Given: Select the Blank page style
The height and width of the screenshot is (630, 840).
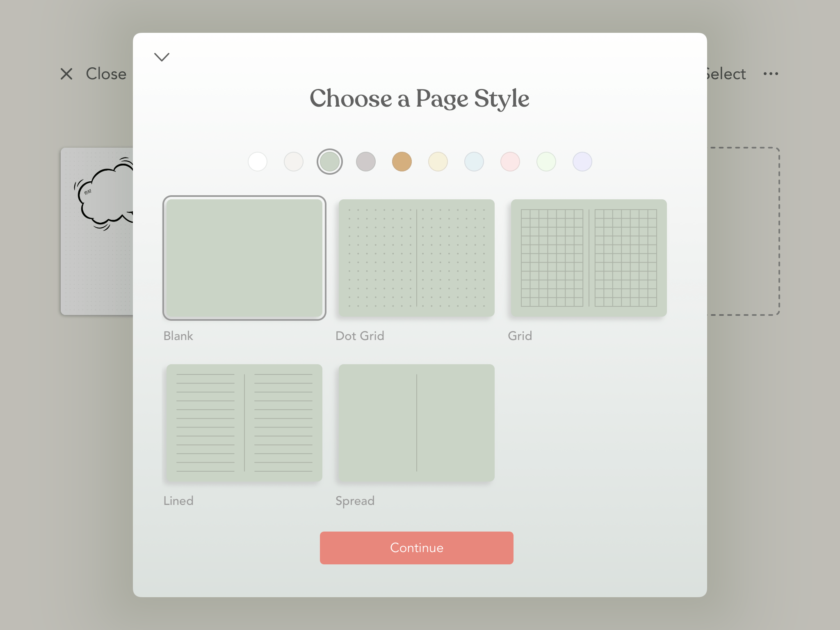Looking at the screenshot, I should coord(244,258).
